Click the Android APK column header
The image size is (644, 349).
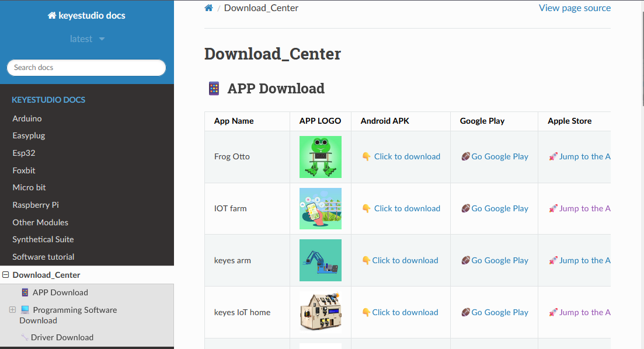385,121
